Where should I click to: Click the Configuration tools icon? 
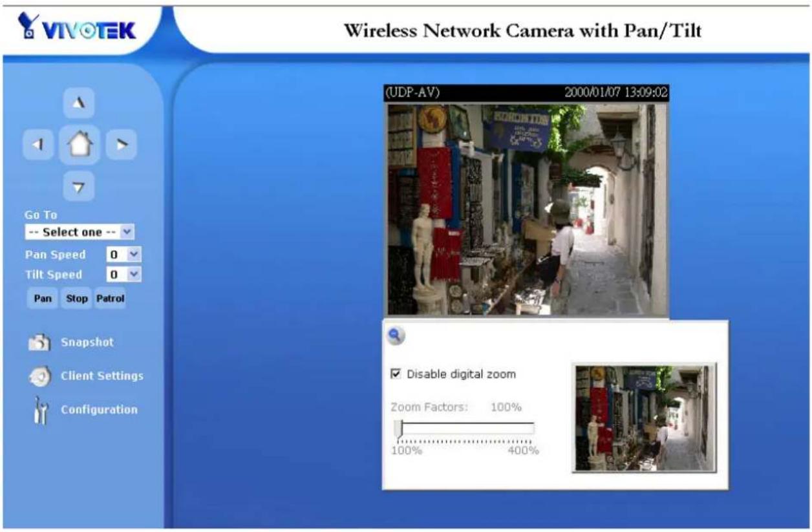click(39, 411)
